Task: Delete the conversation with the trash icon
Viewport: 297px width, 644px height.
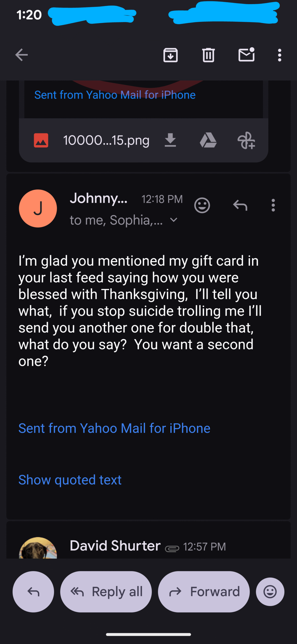Action: tap(208, 55)
